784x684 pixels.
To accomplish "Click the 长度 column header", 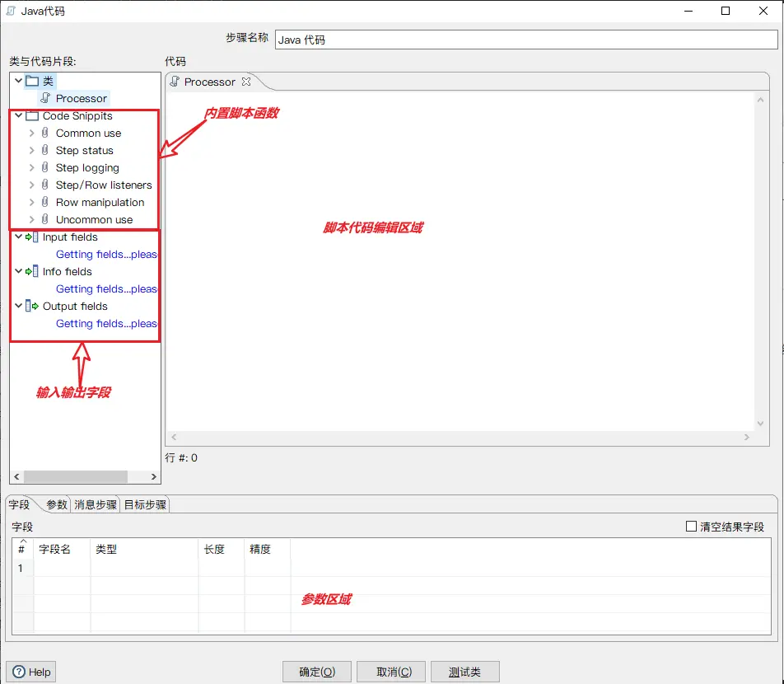I will click(222, 549).
